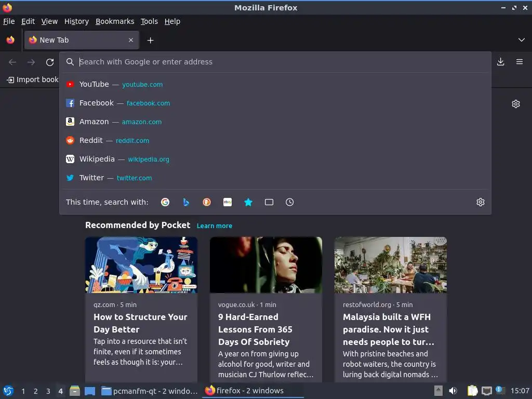Open the Edit menu

click(x=28, y=21)
